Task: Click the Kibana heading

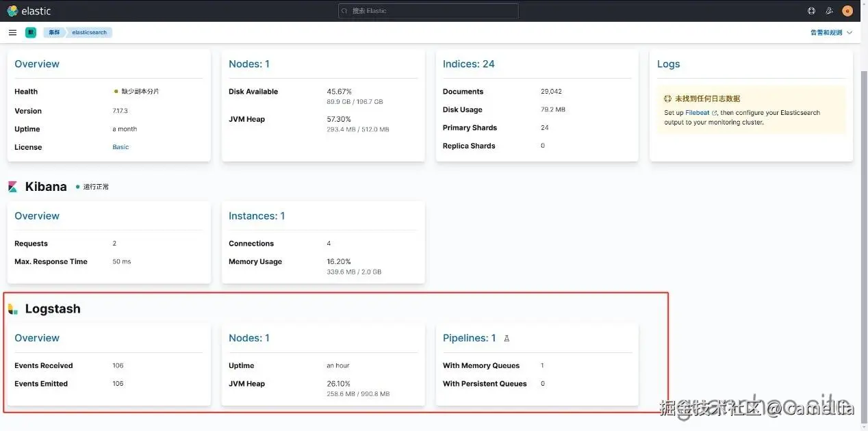Action: tap(46, 187)
